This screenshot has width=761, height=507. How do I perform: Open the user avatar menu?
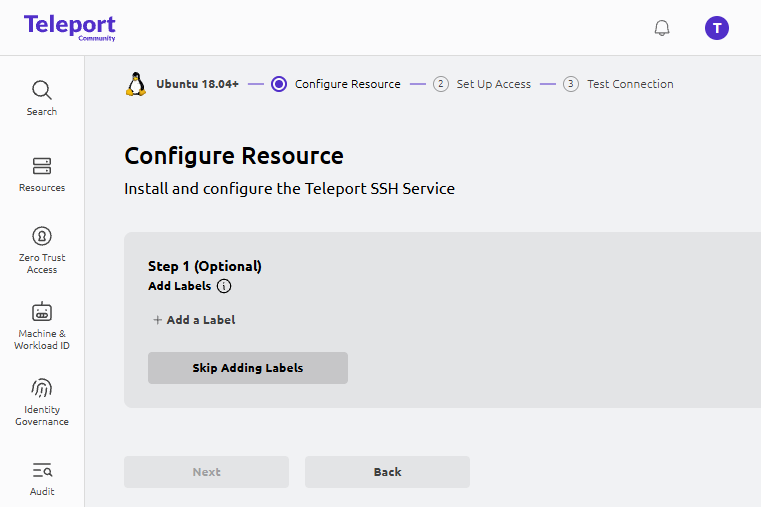point(716,28)
